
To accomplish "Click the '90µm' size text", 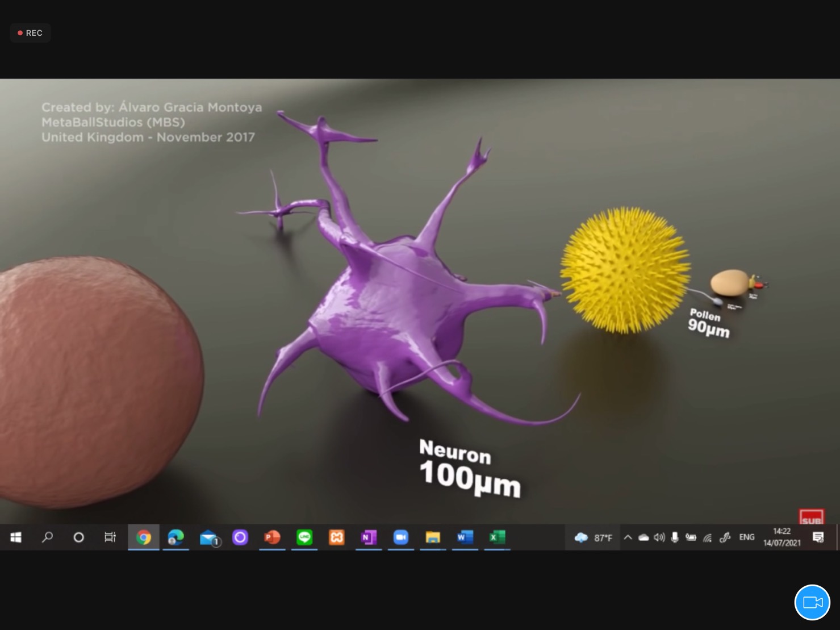I will click(x=708, y=328).
